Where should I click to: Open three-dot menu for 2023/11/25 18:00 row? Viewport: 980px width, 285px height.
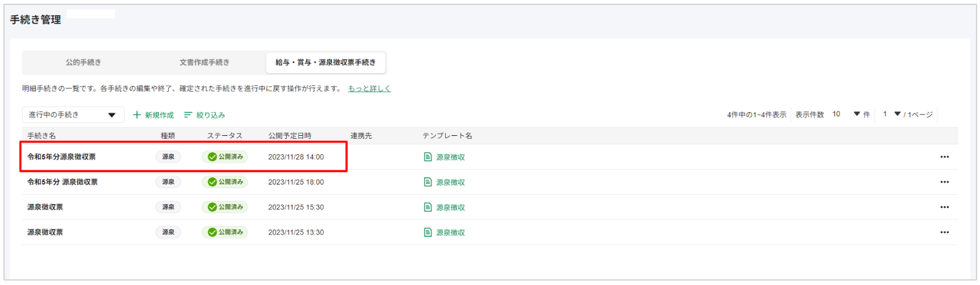tap(944, 182)
